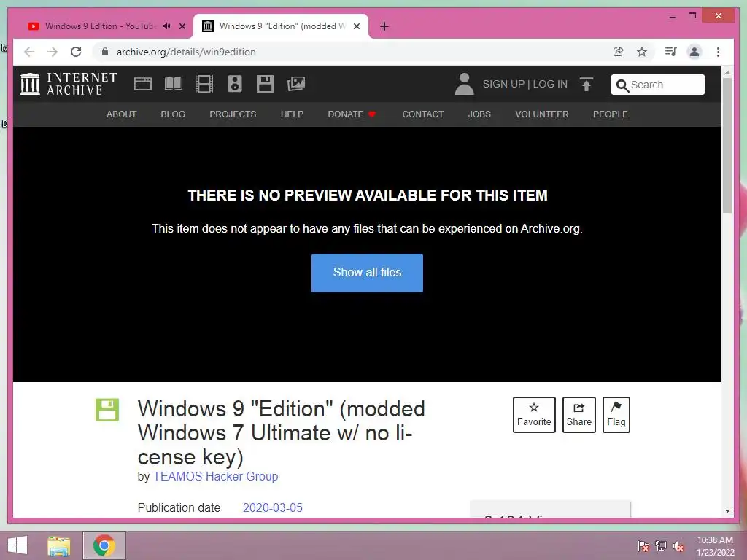The height and width of the screenshot is (560, 747).
Task: Open the Windows Start button
Action: click(18, 545)
